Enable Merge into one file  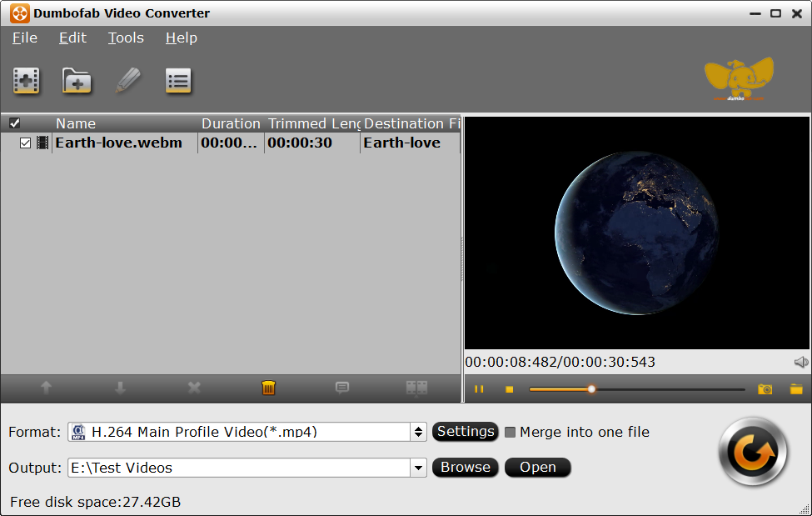[x=510, y=432]
